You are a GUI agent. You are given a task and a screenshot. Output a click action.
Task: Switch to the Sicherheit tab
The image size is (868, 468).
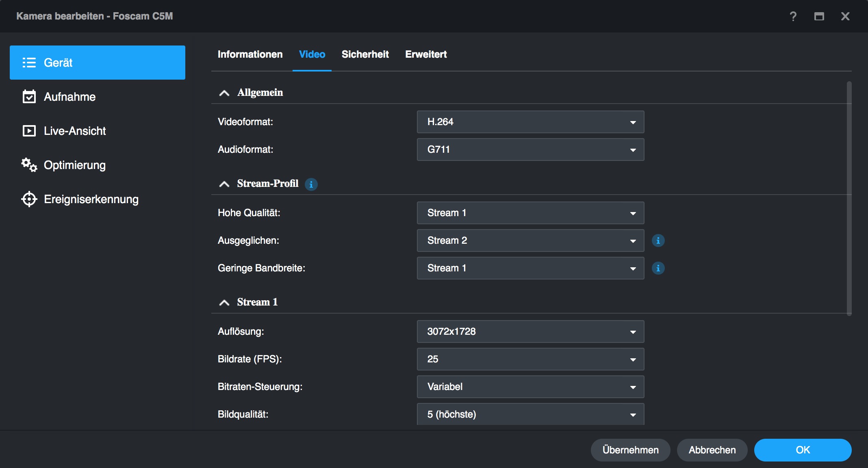[365, 54]
